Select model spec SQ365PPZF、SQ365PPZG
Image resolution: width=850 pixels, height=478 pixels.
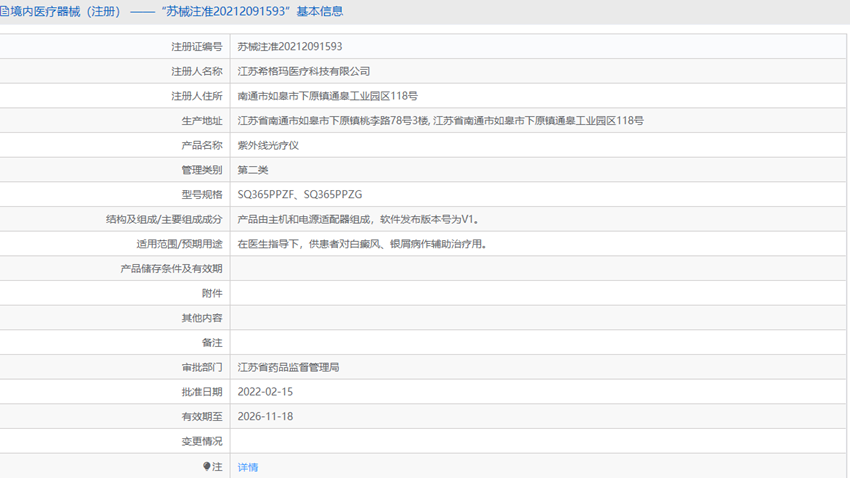[300, 195]
